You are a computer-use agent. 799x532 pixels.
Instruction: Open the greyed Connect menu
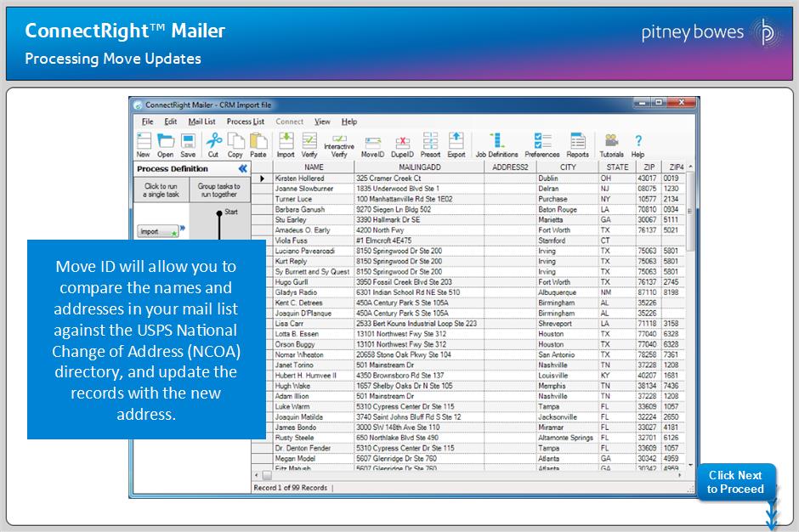pyautogui.click(x=290, y=122)
